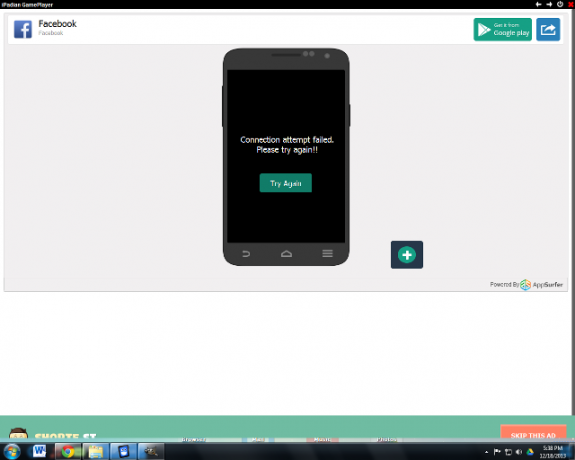The width and height of the screenshot is (575, 460).
Task: Tap the phone's back arrow key
Action: [x=246, y=253]
